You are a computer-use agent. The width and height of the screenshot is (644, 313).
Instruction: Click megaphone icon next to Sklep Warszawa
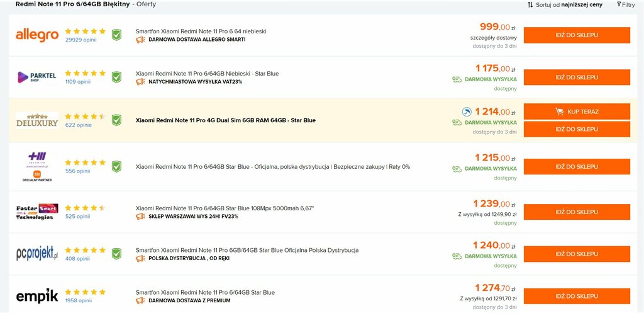[140, 217]
